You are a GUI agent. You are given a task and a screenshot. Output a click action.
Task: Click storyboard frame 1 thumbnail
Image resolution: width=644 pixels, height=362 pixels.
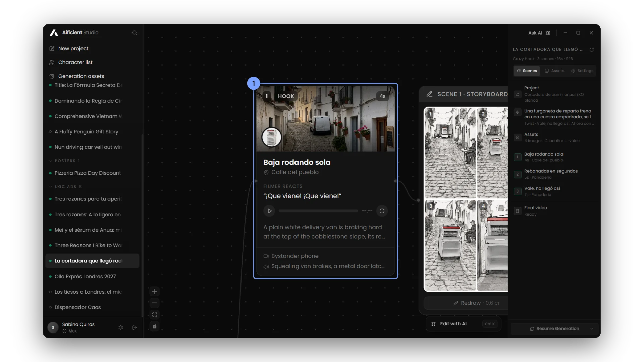450,153
